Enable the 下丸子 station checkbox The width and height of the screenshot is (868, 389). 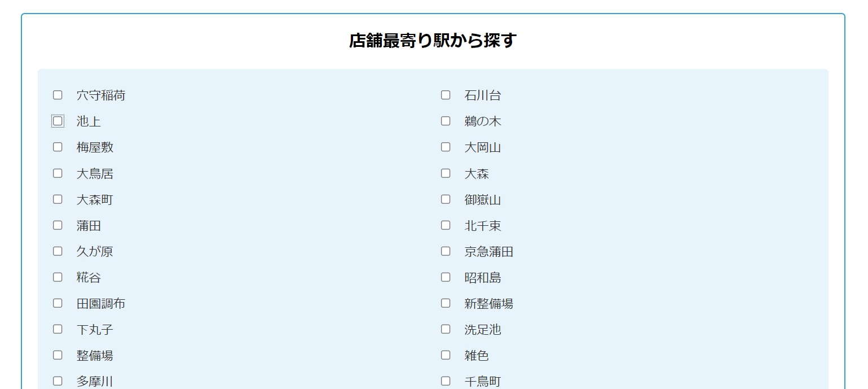(x=58, y=329)
